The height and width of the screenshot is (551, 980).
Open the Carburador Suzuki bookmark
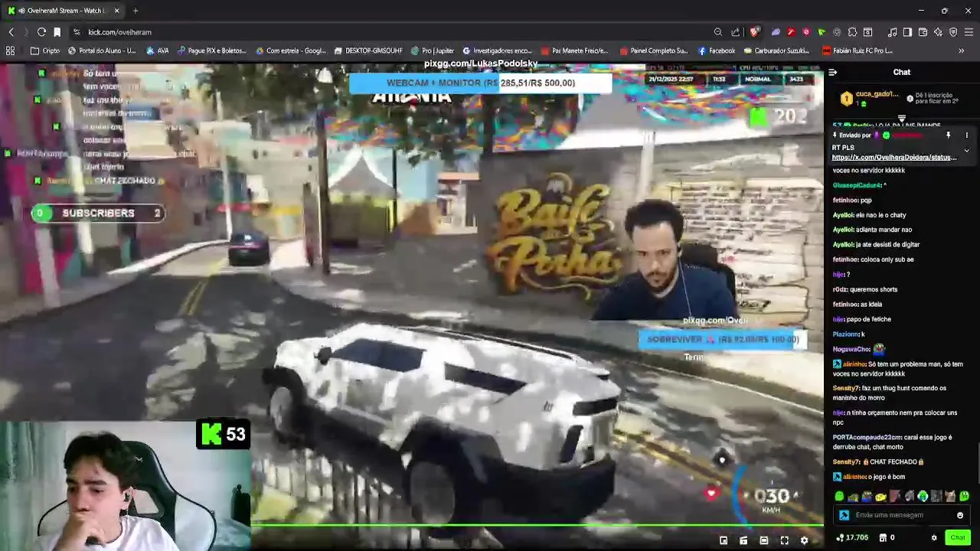[776, 51]
